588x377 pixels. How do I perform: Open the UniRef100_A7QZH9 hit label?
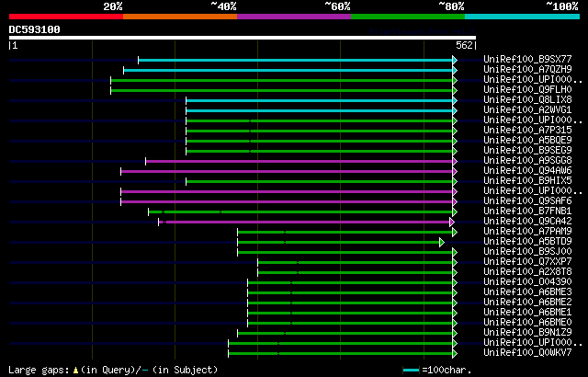[x=527, y=69]
